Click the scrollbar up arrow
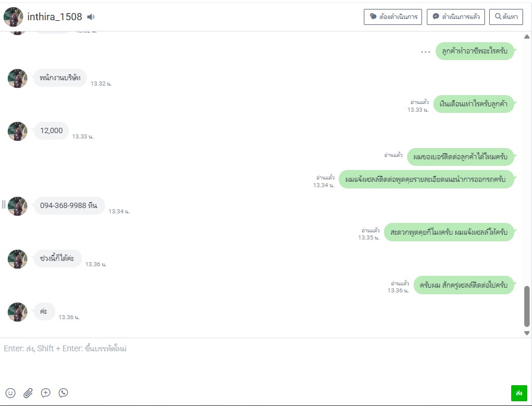 point(527,36)
